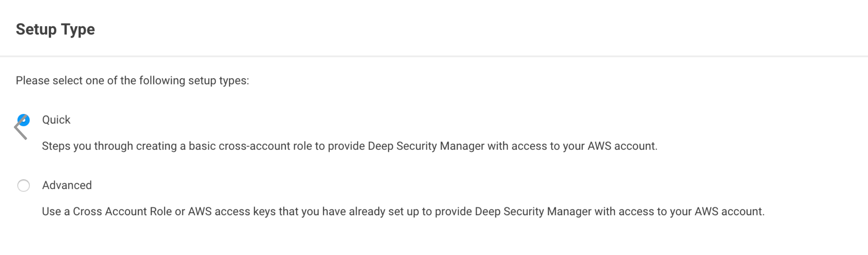868x255 pixels.
Task: Choose the Advanced setup radio button
Action: (24, 186)
